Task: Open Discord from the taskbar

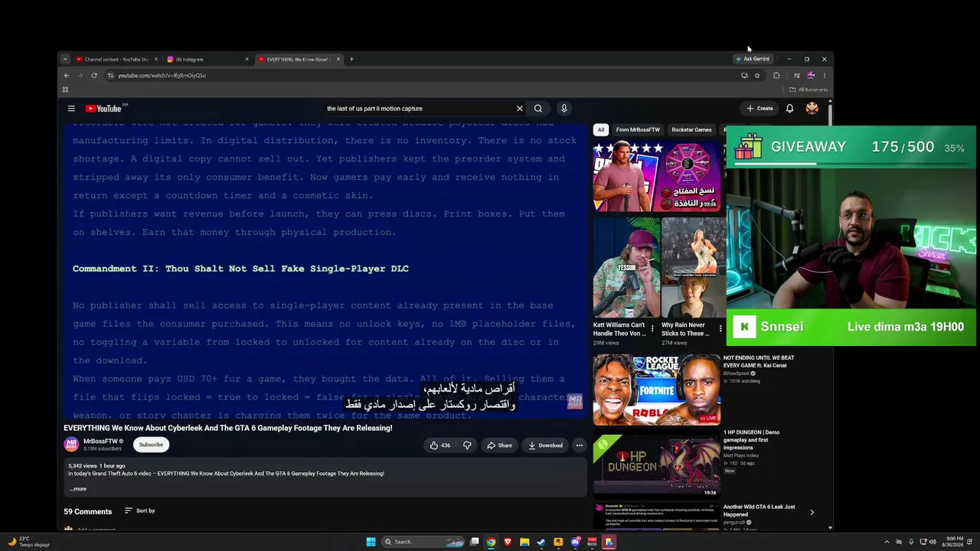Action: [575, 542]
